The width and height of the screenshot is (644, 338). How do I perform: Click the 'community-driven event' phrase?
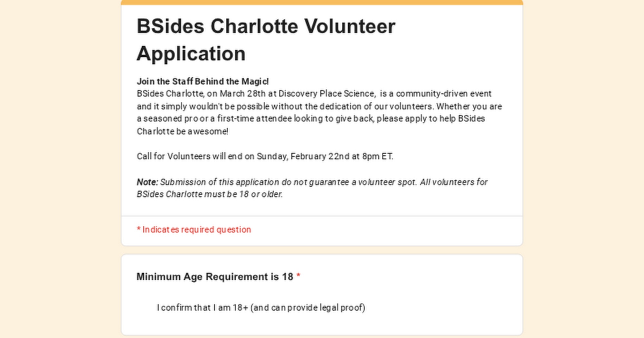point(443,94)
